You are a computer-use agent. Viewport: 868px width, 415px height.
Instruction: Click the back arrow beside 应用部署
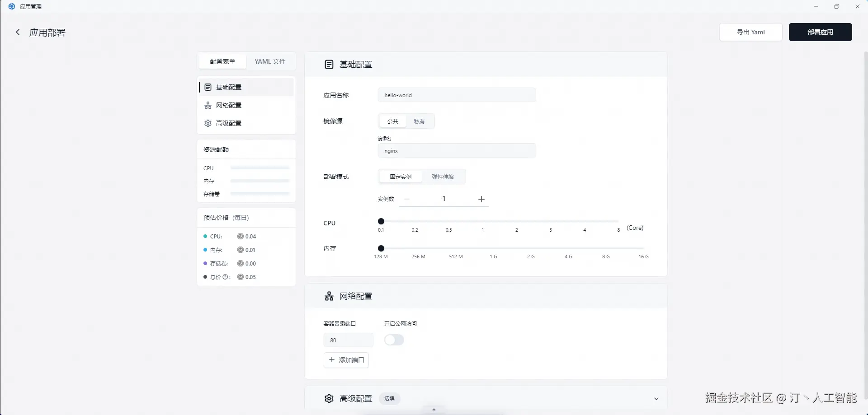click(x=18, y=32)
